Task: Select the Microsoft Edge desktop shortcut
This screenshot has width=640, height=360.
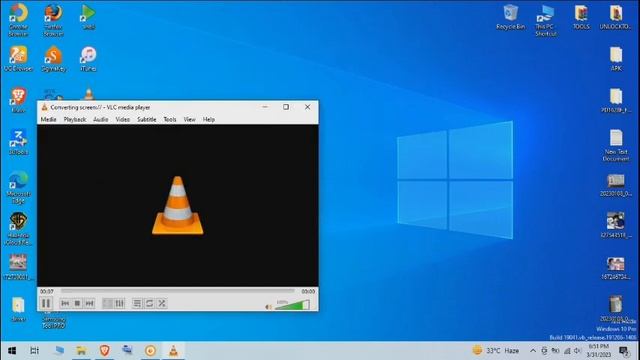Action: (x=18, y=187)
